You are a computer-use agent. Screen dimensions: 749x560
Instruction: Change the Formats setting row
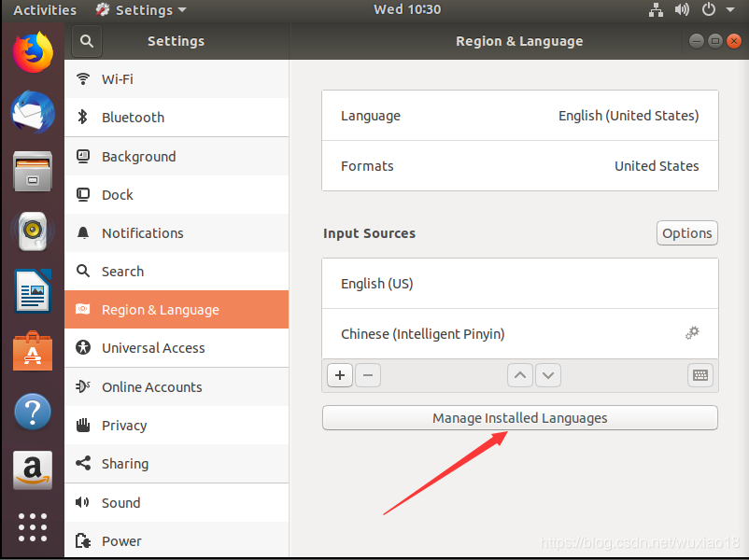coord(519,166)
